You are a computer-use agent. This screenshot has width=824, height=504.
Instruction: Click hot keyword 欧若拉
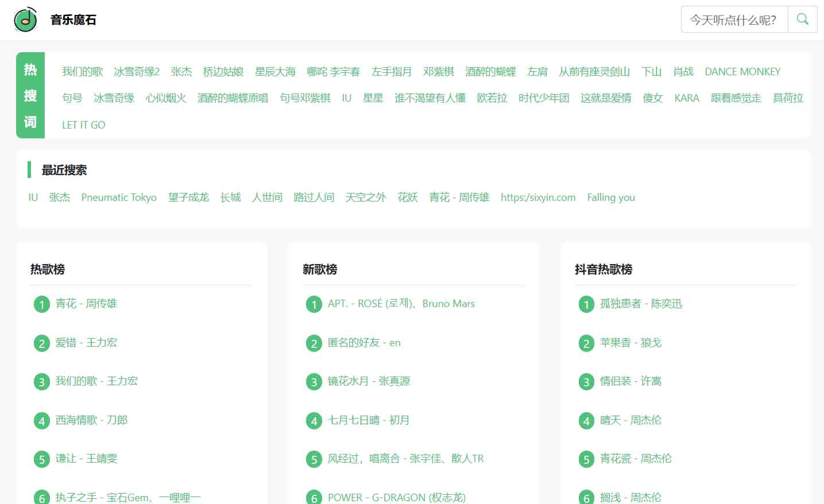(492, 98)
